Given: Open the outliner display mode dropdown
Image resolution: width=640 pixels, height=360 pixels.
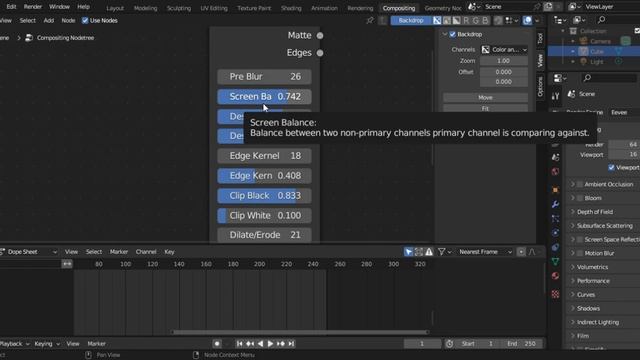Looking at the screenshot, I should (579, 20).
